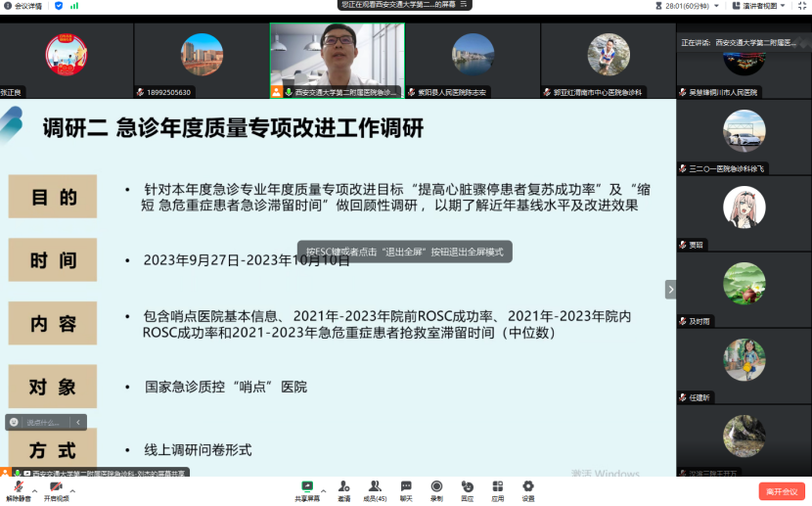Click the 正在讲话 speaking indicator text
Screen dimensions: 812x506
(698, 42)
